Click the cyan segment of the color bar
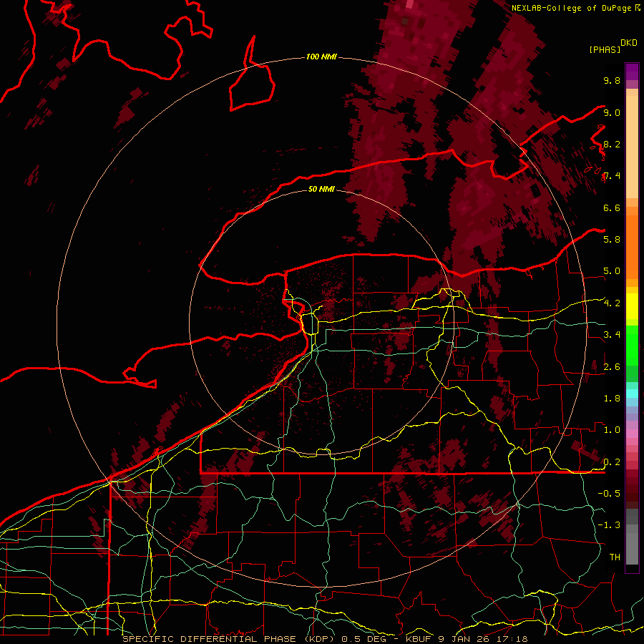Image resolution: width=644 pixels, height=644 pixels. (632, 393)
